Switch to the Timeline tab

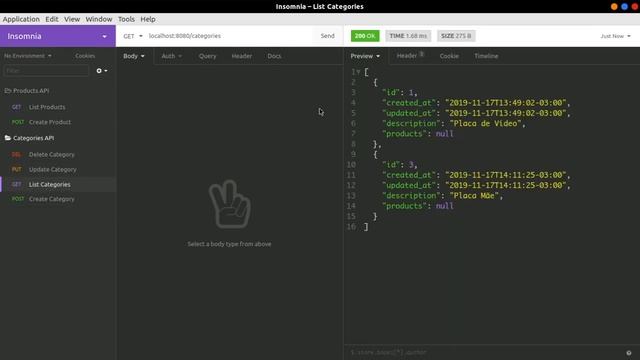pyautogui.click(x=486, y=56)
